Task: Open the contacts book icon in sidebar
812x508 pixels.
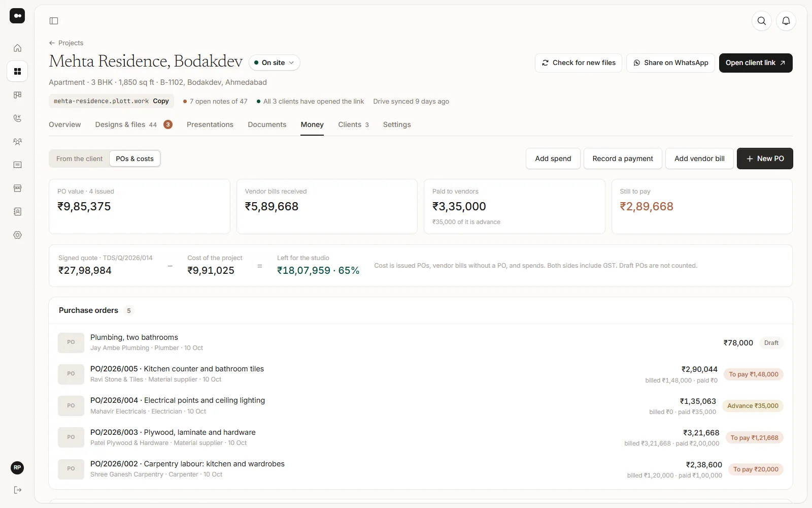Action: [17, 212]
